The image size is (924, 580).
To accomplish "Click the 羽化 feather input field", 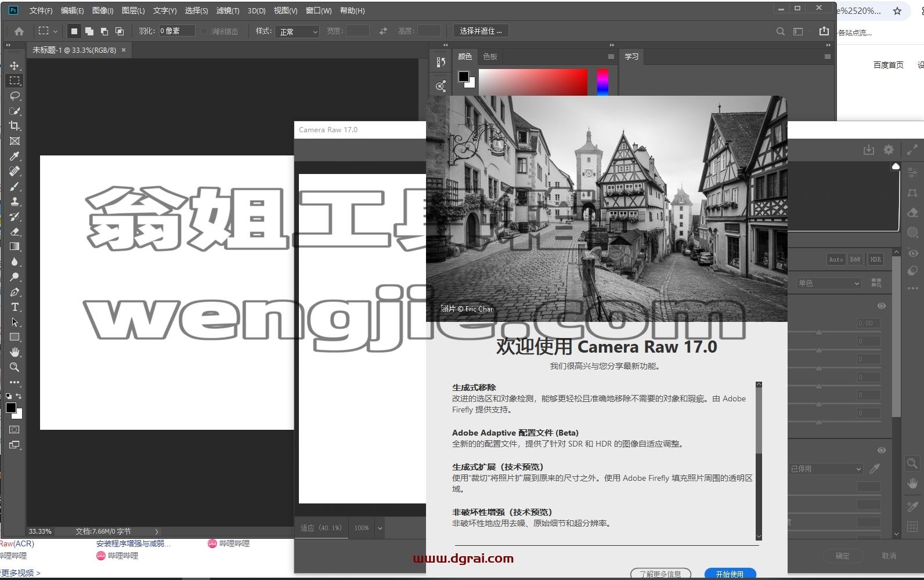I will (177, 31).
